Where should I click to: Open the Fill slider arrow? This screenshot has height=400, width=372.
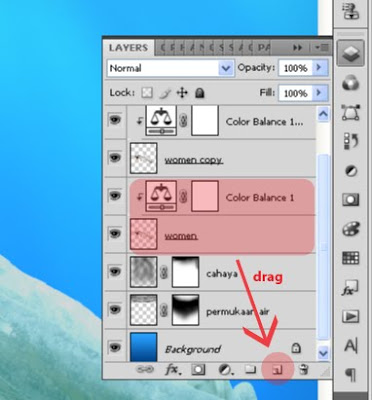(319, 93)
